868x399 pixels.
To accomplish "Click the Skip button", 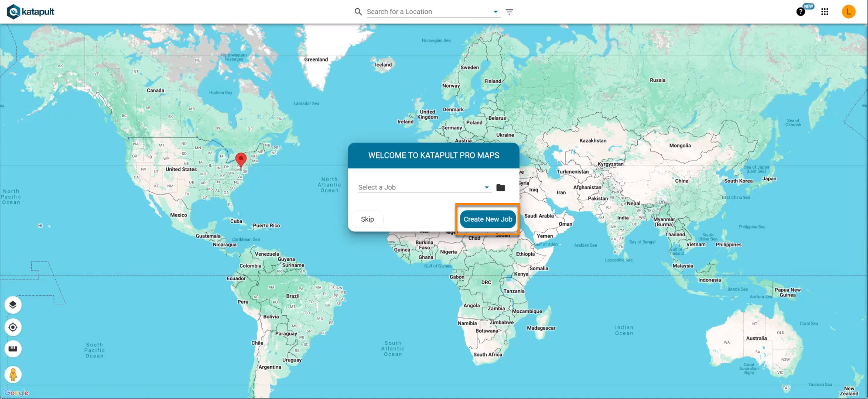I will coord(367,219).
